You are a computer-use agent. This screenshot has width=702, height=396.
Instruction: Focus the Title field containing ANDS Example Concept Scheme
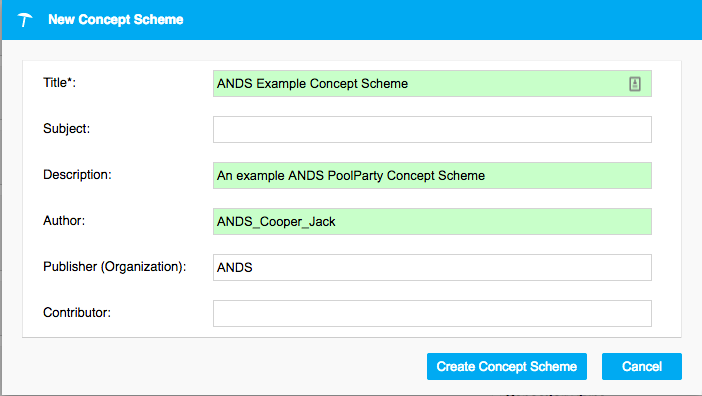tap(432, 84)
